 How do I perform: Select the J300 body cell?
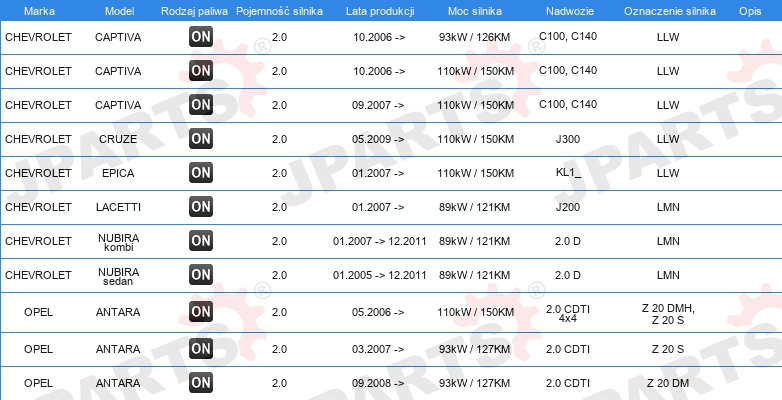(x=568, y=139)
